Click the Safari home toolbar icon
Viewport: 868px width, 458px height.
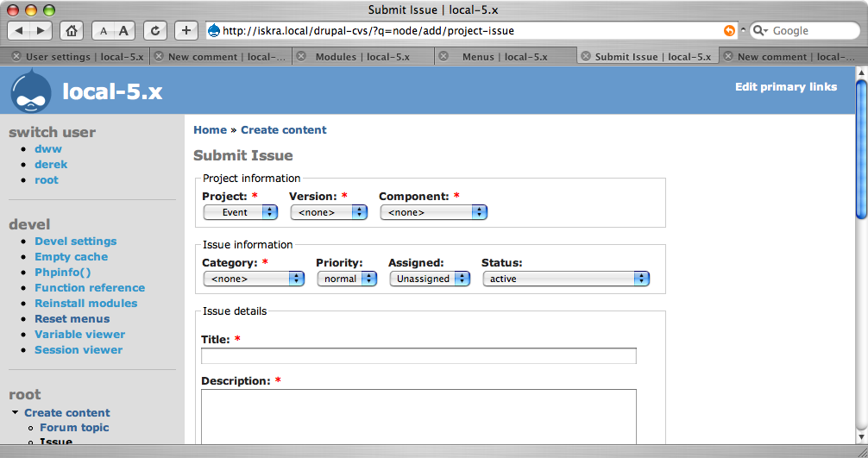(x=72, y=30)
